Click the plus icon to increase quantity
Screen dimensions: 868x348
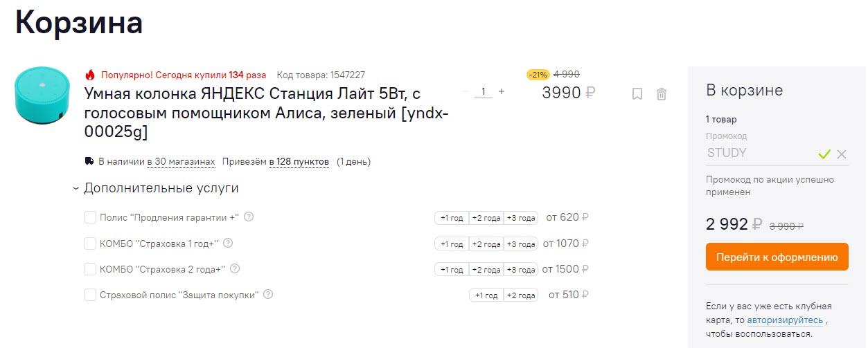click(x=502, y=91)
